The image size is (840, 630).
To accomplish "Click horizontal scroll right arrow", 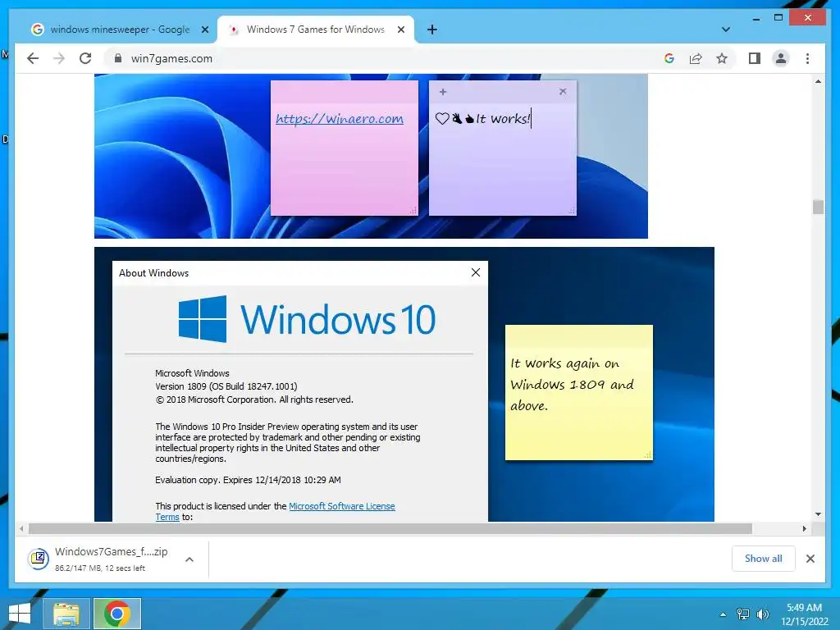I will pos(804,529).
